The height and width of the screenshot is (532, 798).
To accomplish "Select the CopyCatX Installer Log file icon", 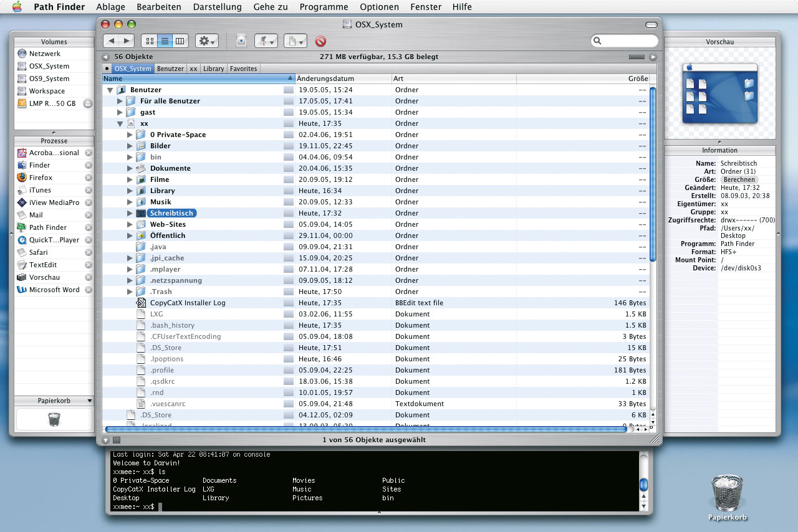I will click(141, 303).
